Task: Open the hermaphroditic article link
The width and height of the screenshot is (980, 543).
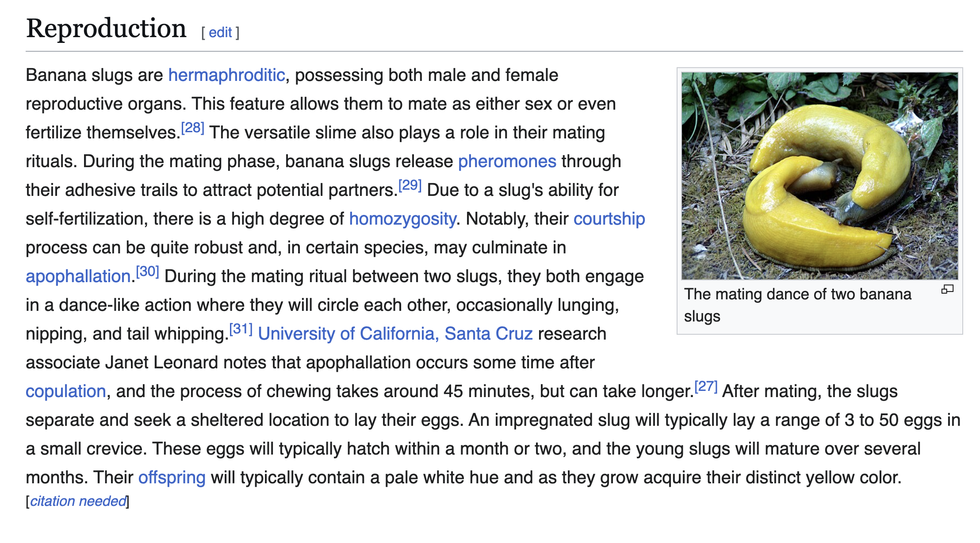Action: pyautogui.click(x=226, y=75)
